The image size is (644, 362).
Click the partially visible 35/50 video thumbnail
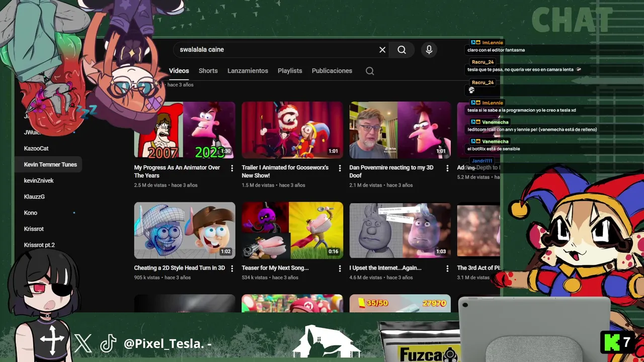coord(400,303)
